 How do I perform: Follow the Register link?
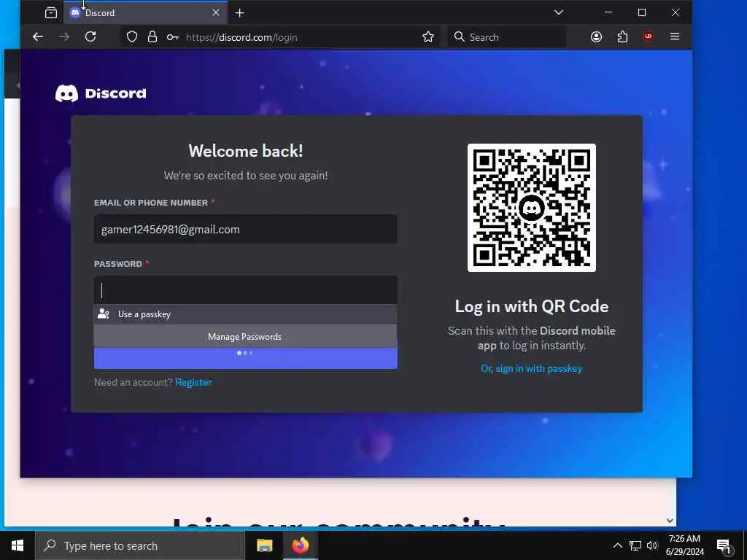pyautogui.click(x=193, y=382)
